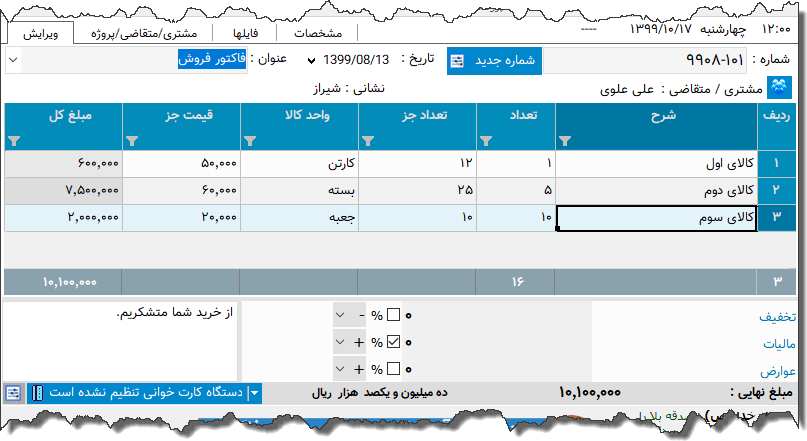Click the تخفیف link label
Image resolution: width=807 pixels, height=441 pixels.
click(x=777, y=317)
